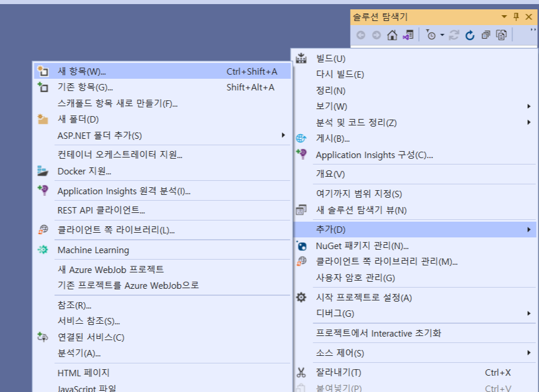The image size is (539, 392).
Task: Expand the 추가(D) submenu
Action: pyautogui.click(x=415, y=229)
